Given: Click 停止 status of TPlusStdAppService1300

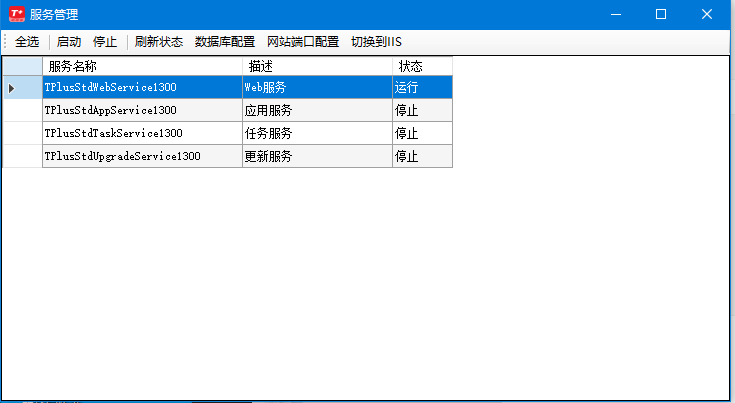Looking at the screenshot, I should [422, 110].
